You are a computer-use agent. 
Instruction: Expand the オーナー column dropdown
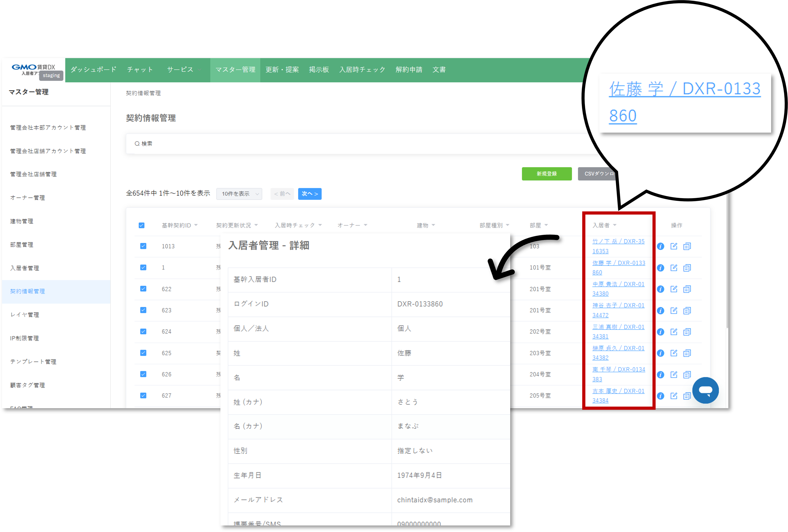click(365, 225)
